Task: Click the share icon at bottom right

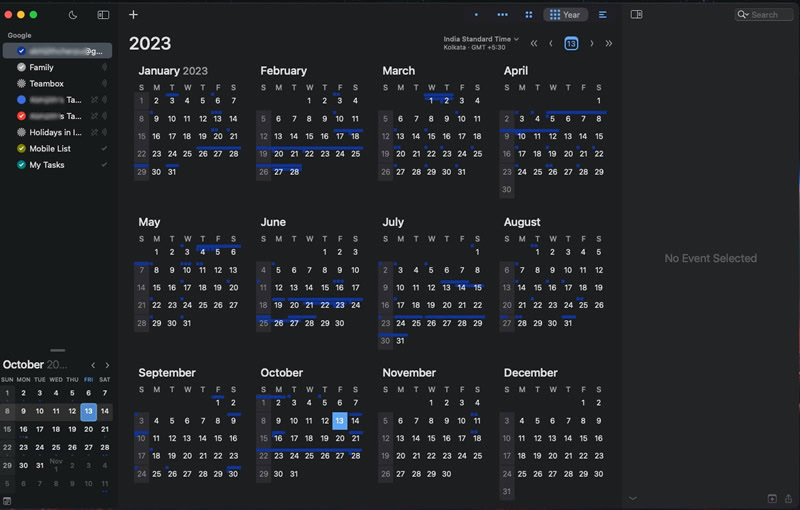Action: point(788,498)
